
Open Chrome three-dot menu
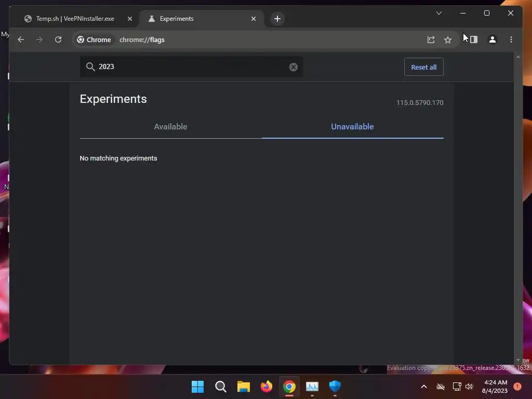[511, 39]
